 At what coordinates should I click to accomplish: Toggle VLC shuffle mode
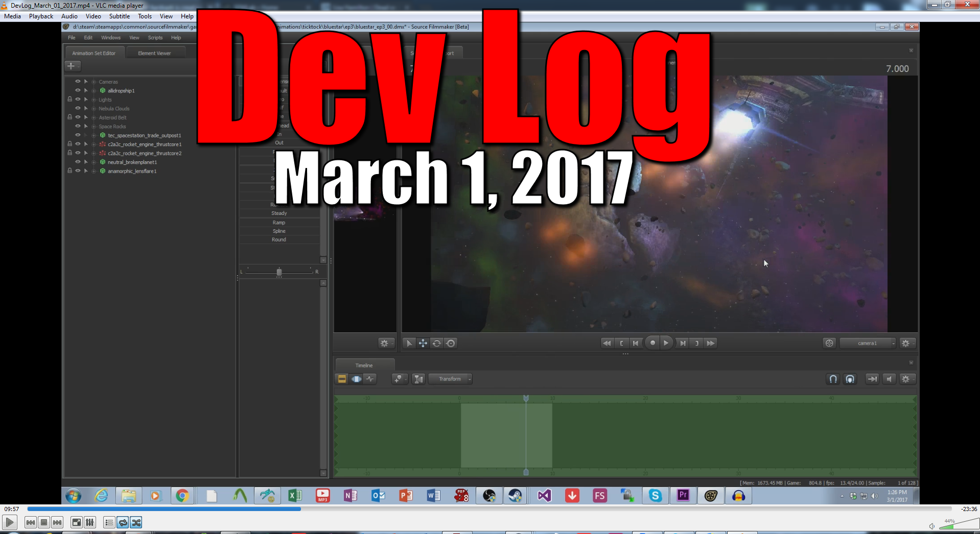(136, 522)
